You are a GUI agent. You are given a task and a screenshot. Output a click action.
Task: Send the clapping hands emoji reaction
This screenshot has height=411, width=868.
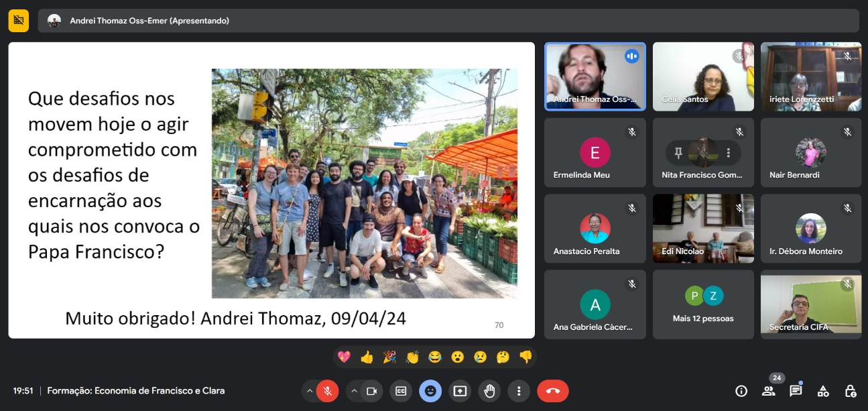412,357
